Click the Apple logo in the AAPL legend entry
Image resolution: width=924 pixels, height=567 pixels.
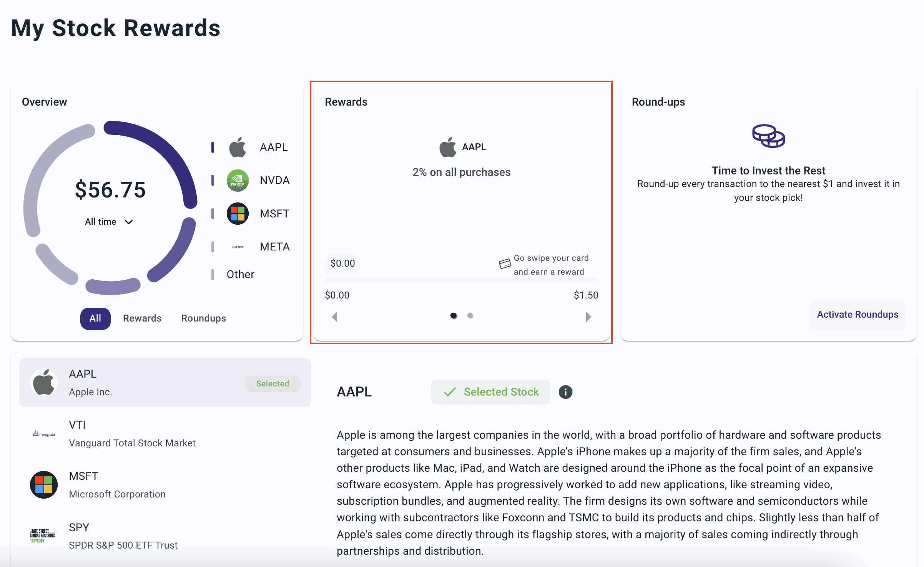[238, 147]
